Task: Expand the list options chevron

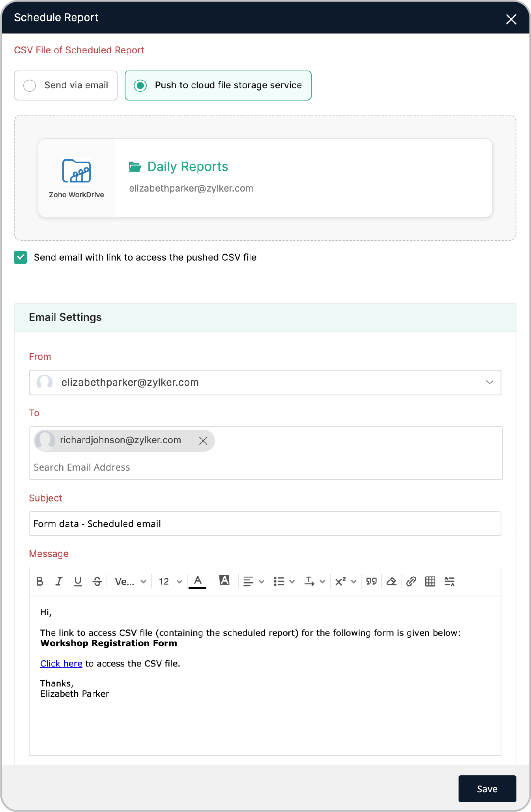Action: click(x=292, y=582)
